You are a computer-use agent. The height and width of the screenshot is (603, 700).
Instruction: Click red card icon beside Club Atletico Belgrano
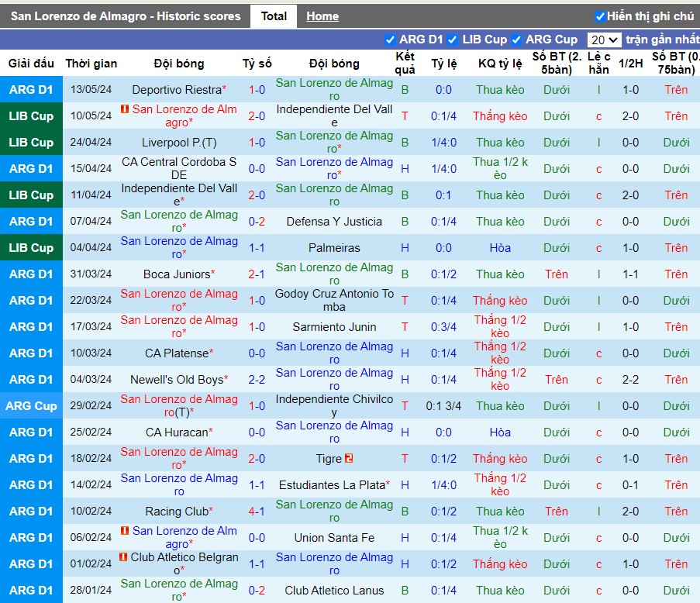122,556
